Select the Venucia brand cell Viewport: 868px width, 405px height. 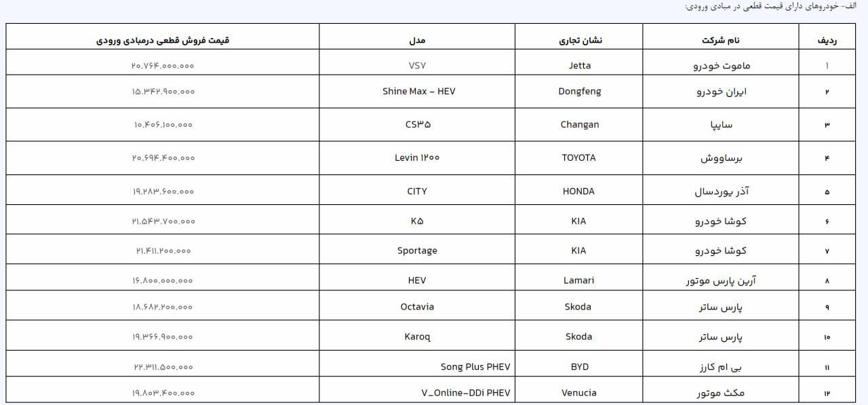point(579,393)
